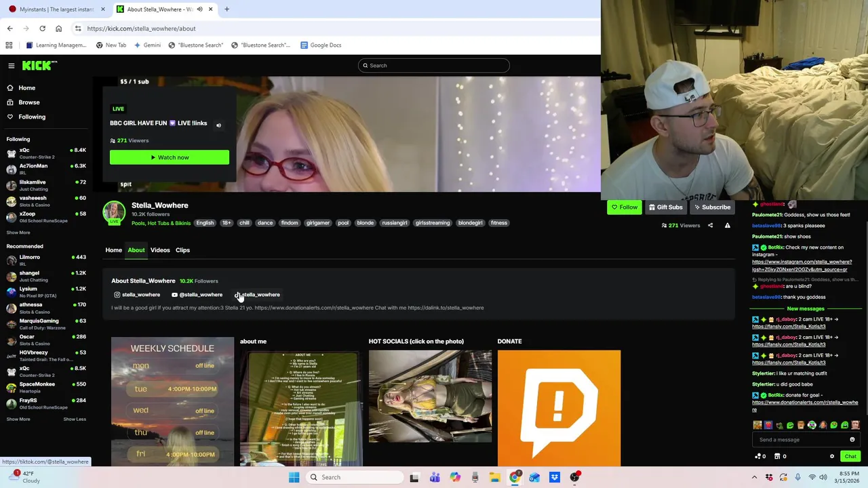Open the YouTube @stella_wowhere link
This screenshot has width=868, height=488.
point(197,295)
